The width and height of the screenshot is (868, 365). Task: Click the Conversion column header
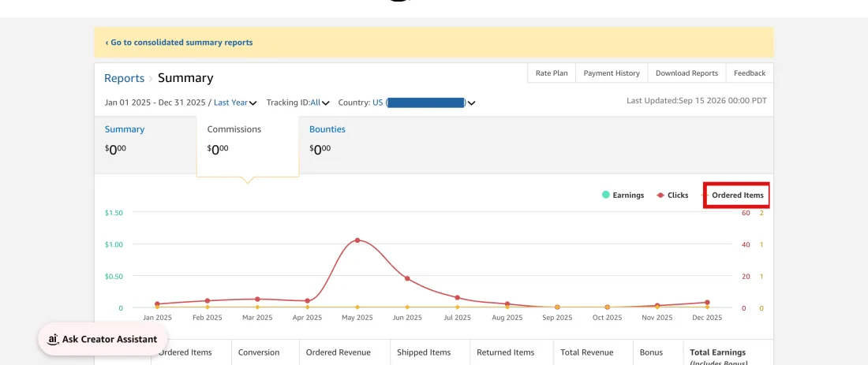[x=259, y=352]
